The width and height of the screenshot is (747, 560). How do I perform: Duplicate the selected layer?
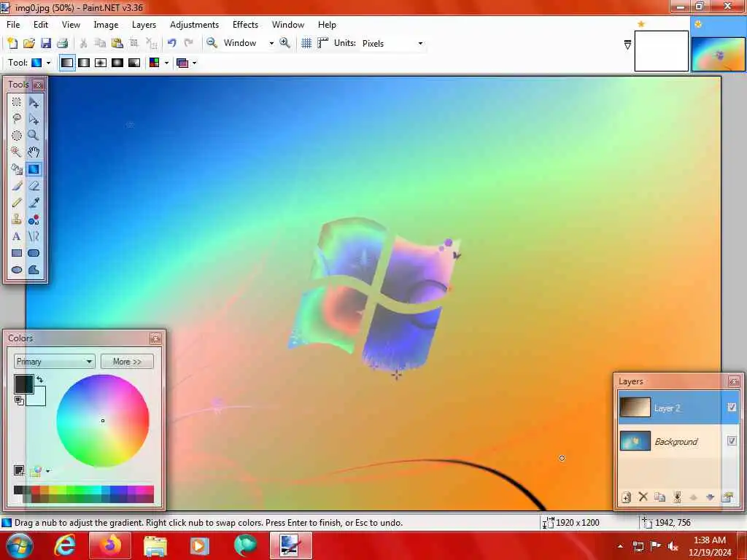coord(659,497)
